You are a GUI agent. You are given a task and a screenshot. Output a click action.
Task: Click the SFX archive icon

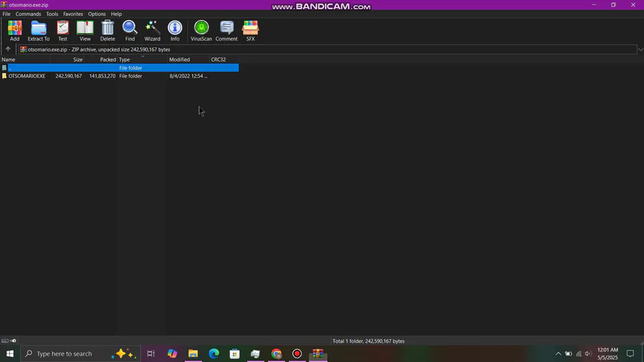pos(250,31)
